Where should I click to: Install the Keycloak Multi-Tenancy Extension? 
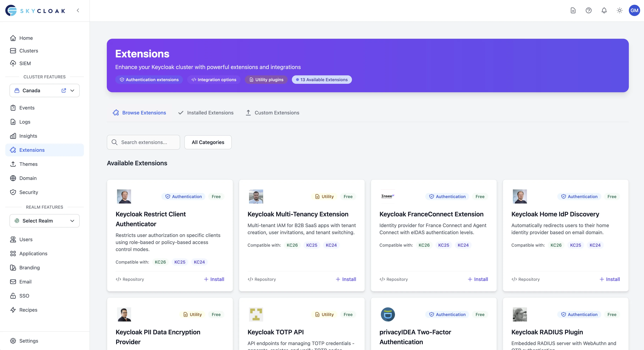click(x=346, y=279)
